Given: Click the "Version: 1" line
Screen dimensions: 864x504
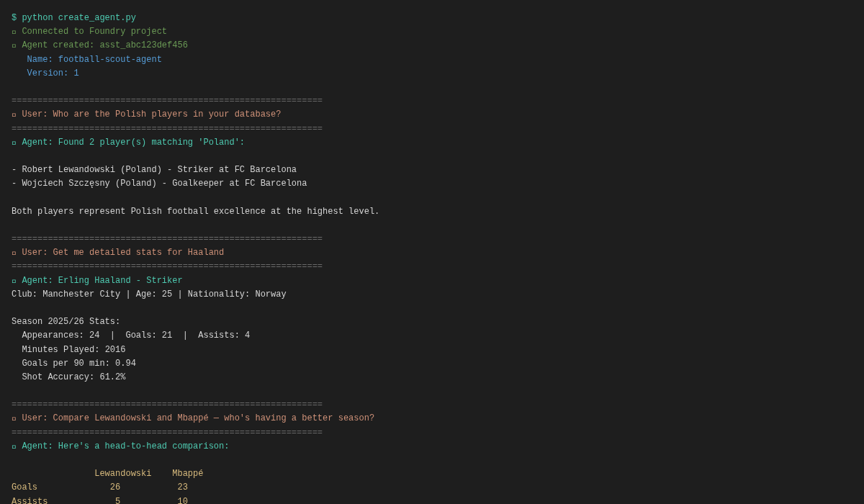Looking at the screenshot, I should point(53,73).
